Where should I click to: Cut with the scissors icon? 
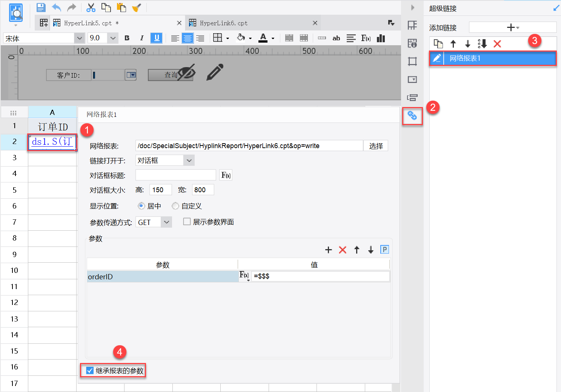pos(91,7)
